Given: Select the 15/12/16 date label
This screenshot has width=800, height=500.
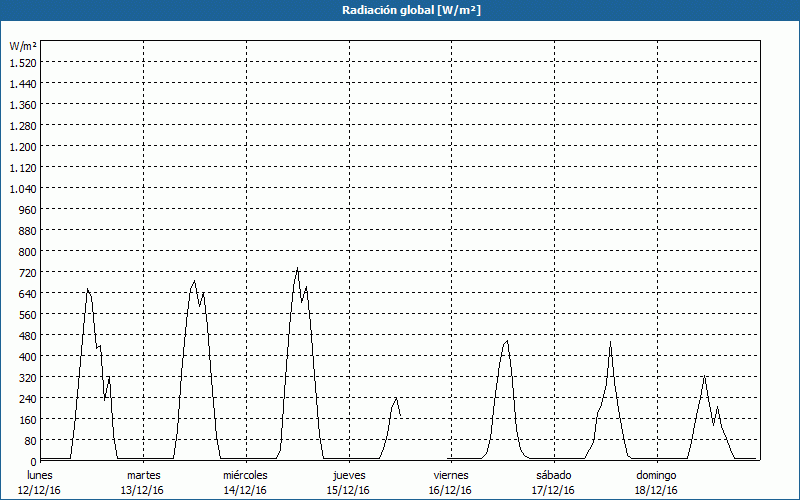Looking at the screenshot, I should pyautogui.click(x=349, y=490).
